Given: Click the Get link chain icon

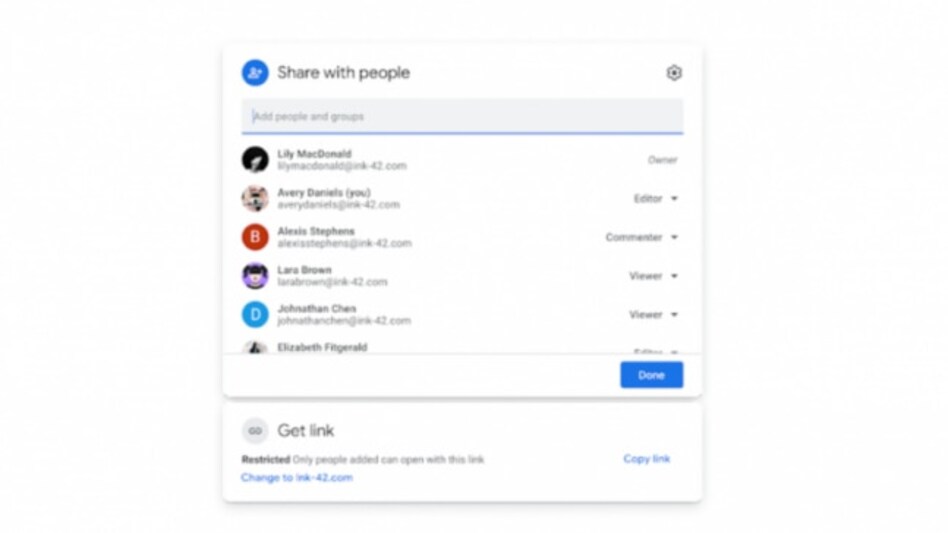Looking at the screenshot, I should (x=255, y=431).
